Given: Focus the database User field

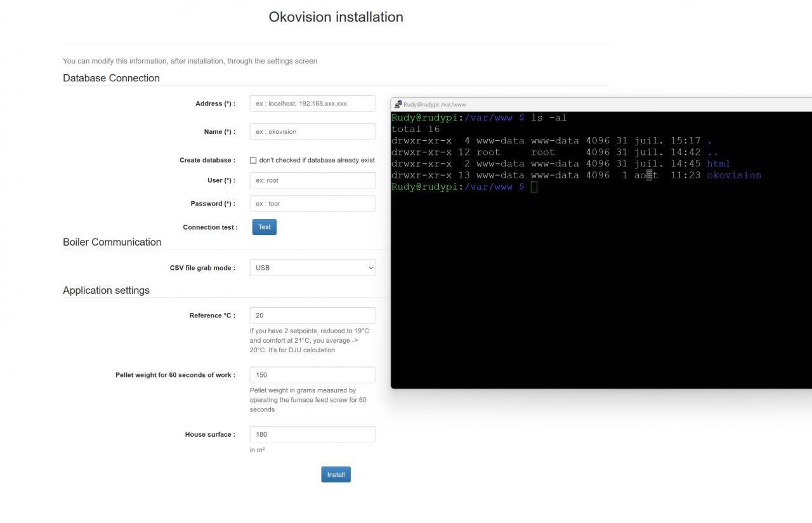Looking at the screenshot, I should coord(312,180).
